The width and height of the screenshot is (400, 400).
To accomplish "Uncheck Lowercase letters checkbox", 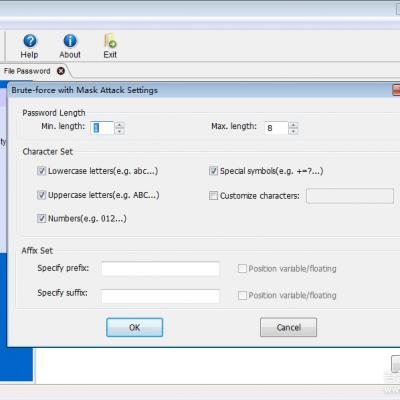I will tap(41, 171).
